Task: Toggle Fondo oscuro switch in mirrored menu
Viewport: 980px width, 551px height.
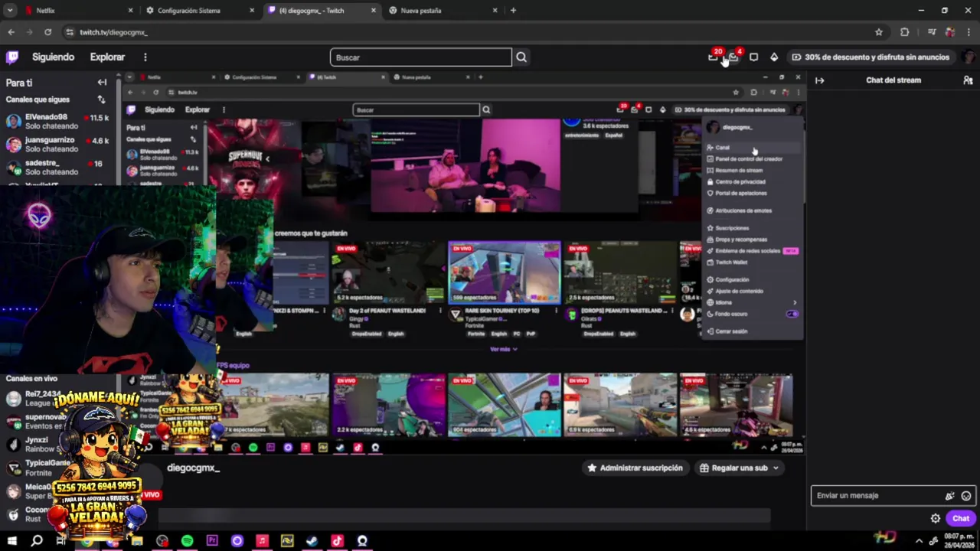Action: (792, 314)
